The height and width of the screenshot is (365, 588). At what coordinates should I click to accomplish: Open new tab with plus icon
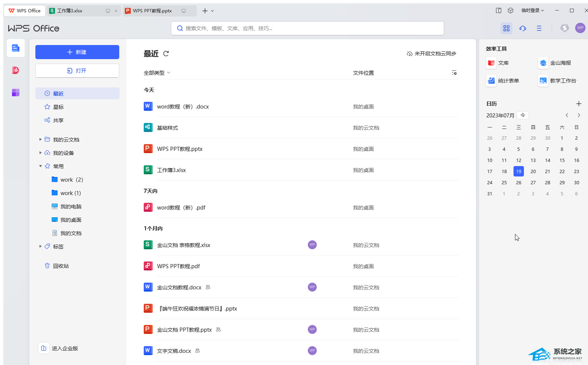point(205,11)
